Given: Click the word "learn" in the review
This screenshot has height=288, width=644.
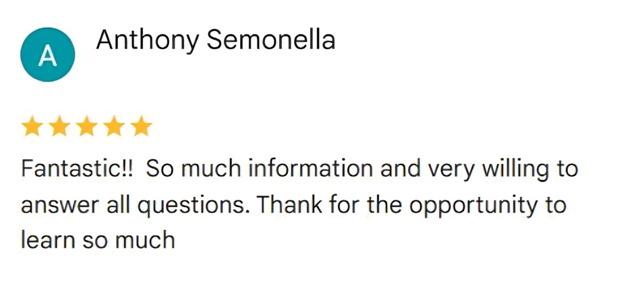Looking at the screenshot, I should coord(46,239).
